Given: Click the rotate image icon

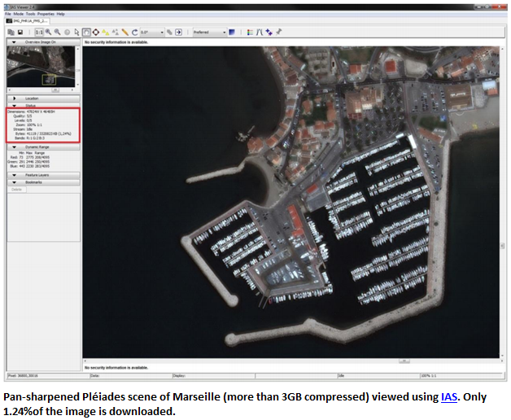Looking at the screenshot, I should pyautogui.click(x=133, y=32).
